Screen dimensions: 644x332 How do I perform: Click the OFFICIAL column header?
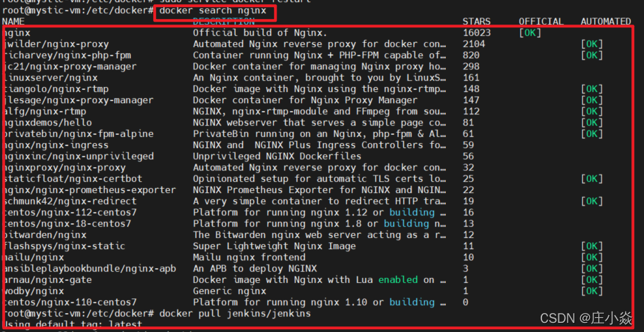[541, 21]
